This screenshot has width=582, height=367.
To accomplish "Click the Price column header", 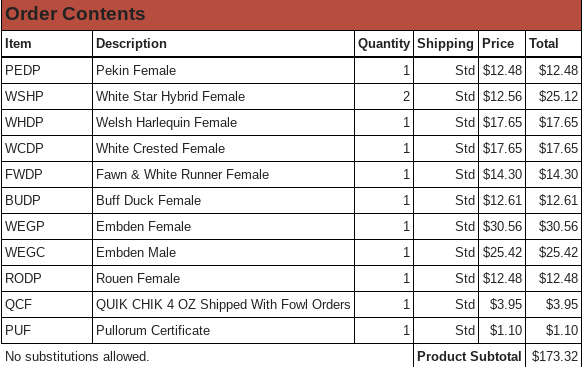I will pos(498,44).
